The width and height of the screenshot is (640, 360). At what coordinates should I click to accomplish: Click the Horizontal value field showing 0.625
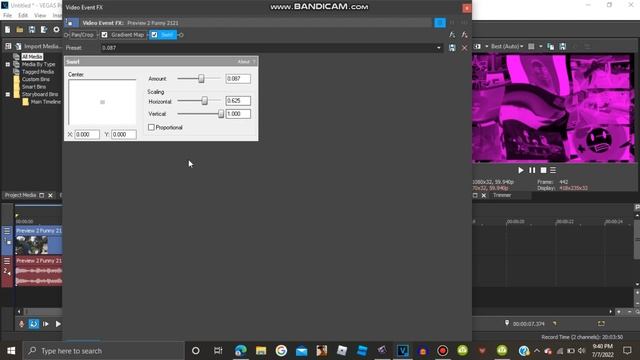238,101
